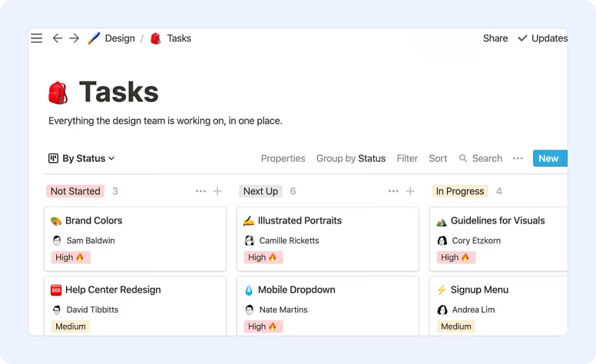Open the hamburger sidebar menu

[37, 38]
